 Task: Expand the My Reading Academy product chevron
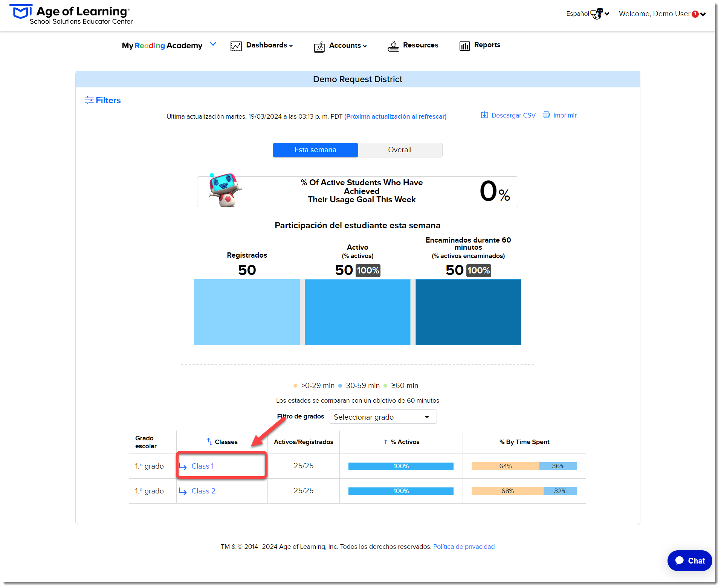213,44
